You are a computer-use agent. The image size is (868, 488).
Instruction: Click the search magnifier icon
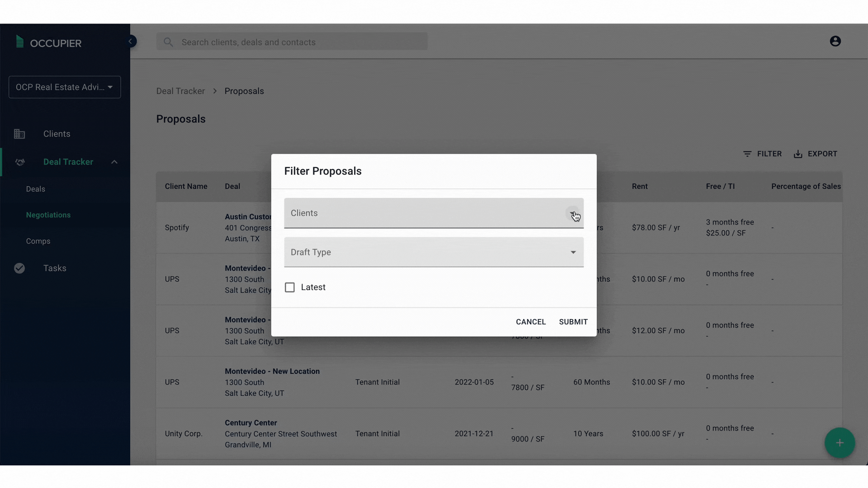coord(168,42)
